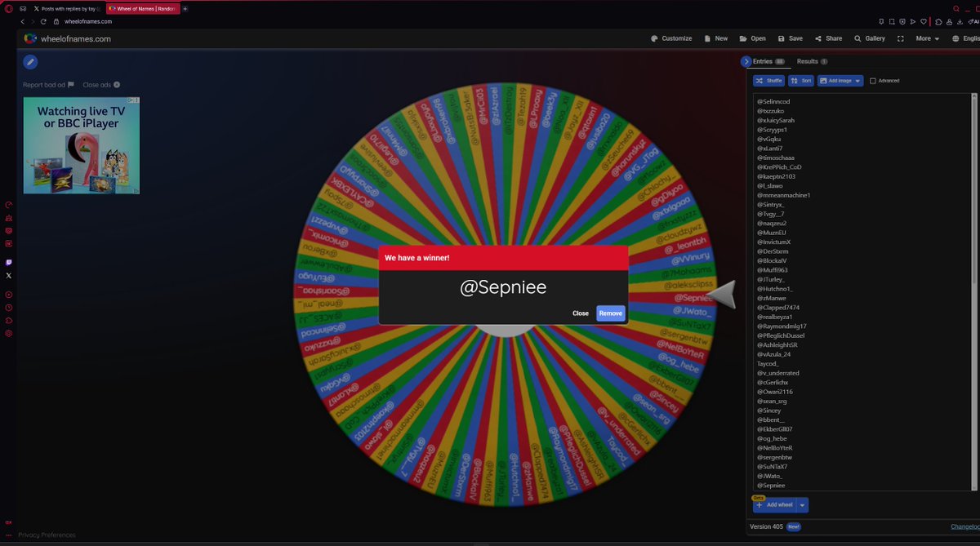
Task: Collapse the entries panel with the chevron
Action: (x=746, y=61)
